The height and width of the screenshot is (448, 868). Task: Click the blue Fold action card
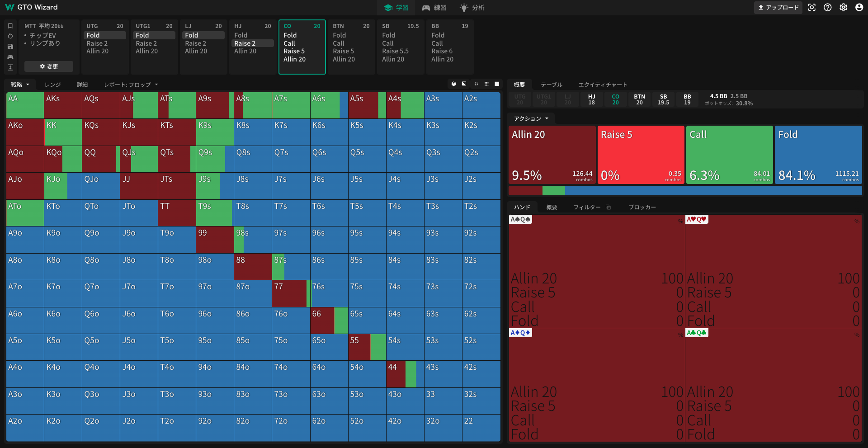(x=818, y=155)
